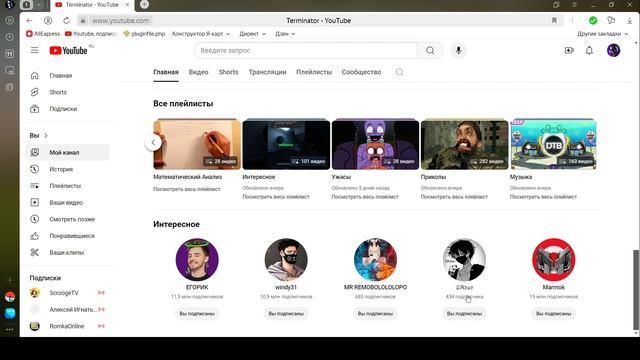Switch to the Shorts channel tab

point(228,72)
